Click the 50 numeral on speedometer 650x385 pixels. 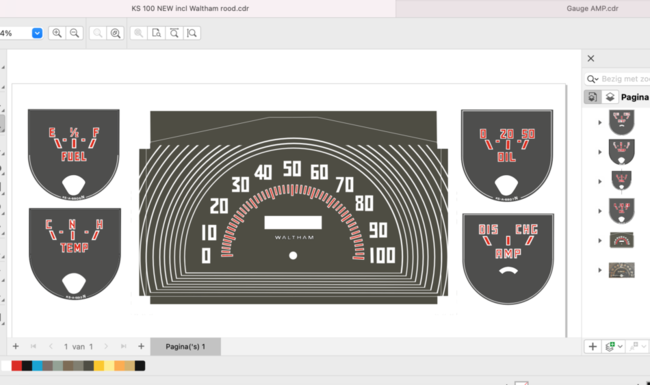[x=292, y=169]
